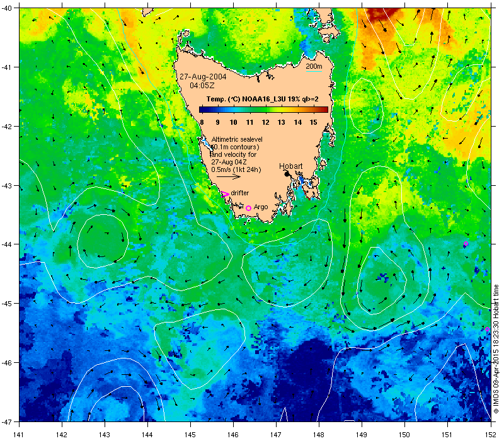Click the Hobart city label
This screenshot has height=441, width=504.
[x=290, y=166]
